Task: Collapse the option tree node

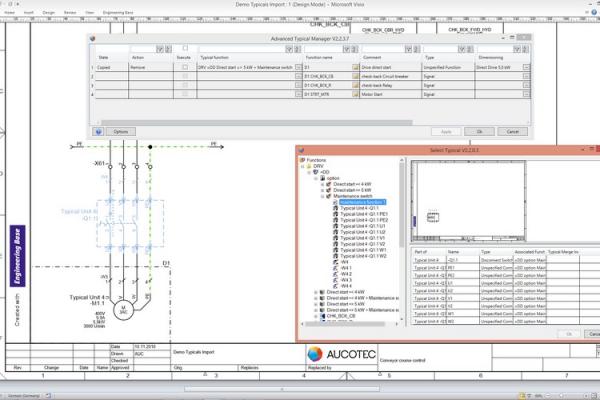Action: point(316,178)
